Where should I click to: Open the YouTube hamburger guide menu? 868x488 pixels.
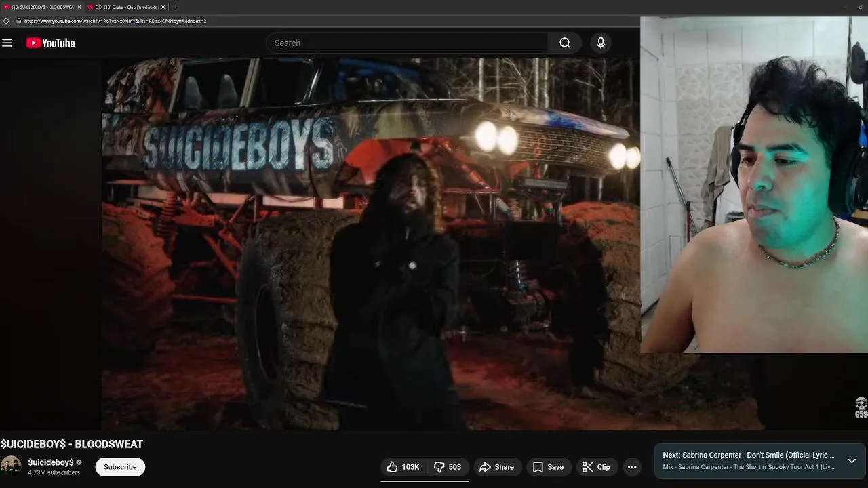(7, 43)
